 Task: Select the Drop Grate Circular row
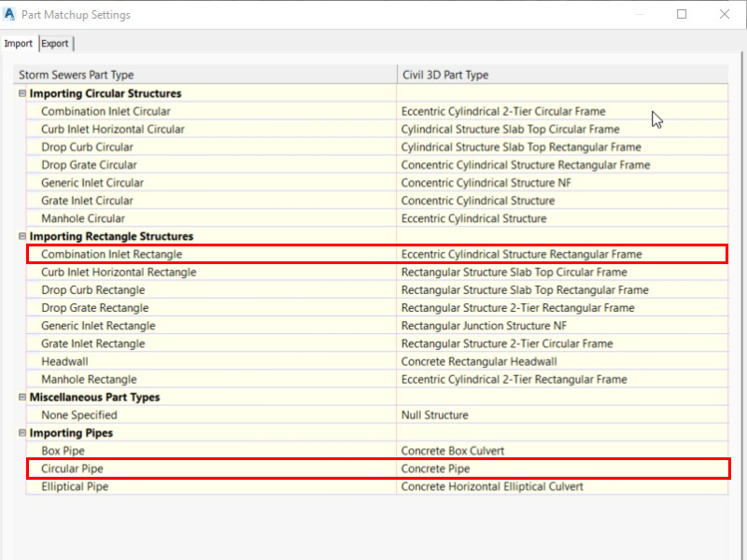[377, 165]
